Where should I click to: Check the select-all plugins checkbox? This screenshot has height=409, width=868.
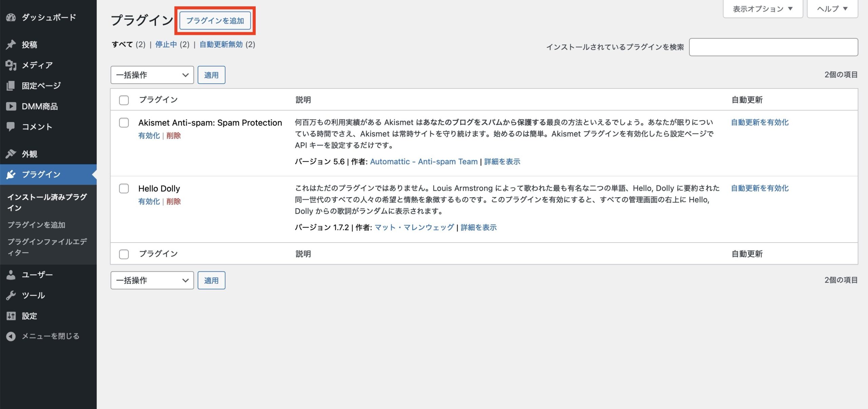point(124,100)
